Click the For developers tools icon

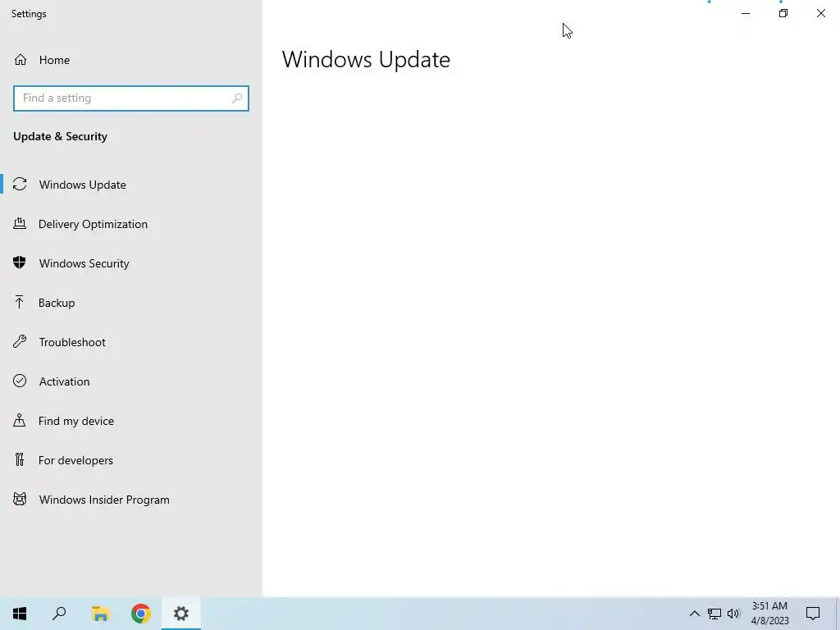(x=20, y=459)
